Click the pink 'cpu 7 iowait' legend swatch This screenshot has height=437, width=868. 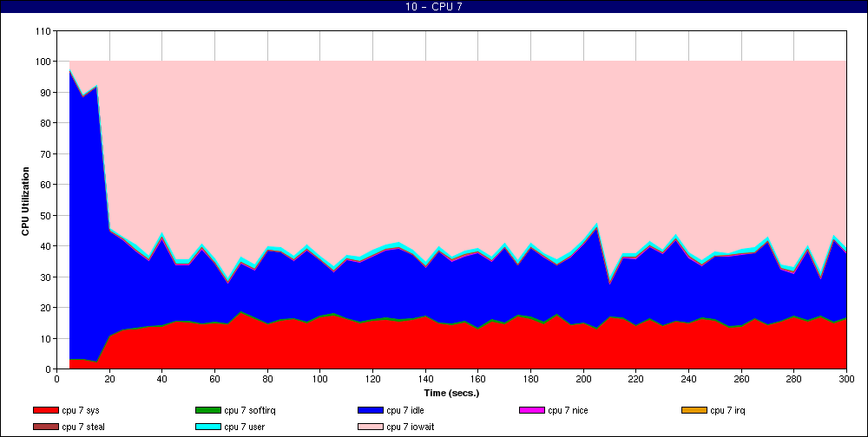coord(371,427)
